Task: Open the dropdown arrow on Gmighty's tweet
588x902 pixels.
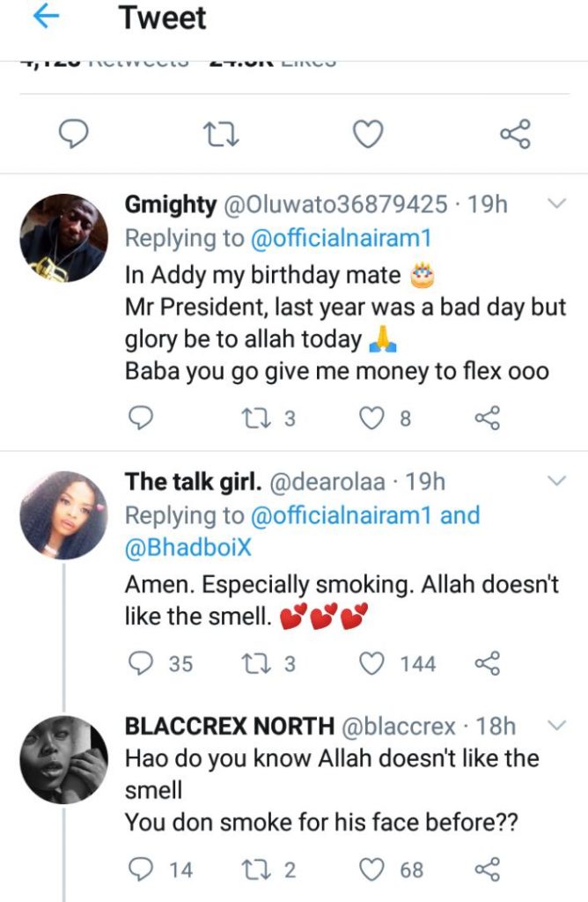Action: (556, 204)
